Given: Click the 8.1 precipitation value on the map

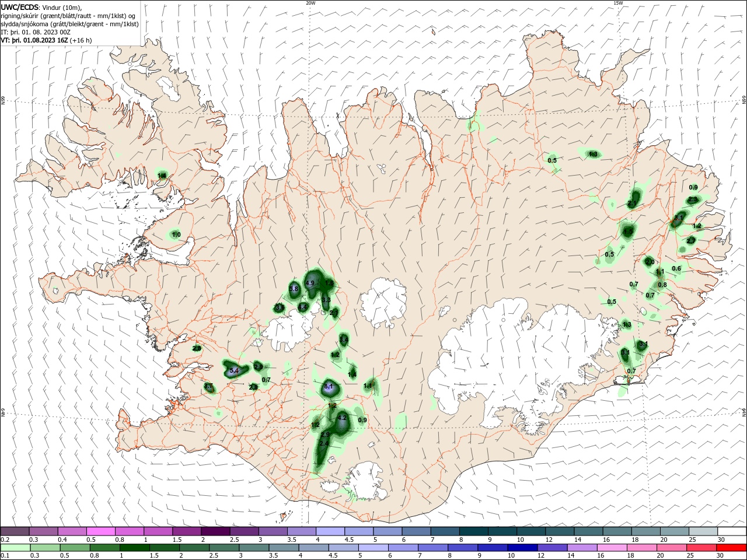Looking at the screenshot, I should (x=328, y=386).
